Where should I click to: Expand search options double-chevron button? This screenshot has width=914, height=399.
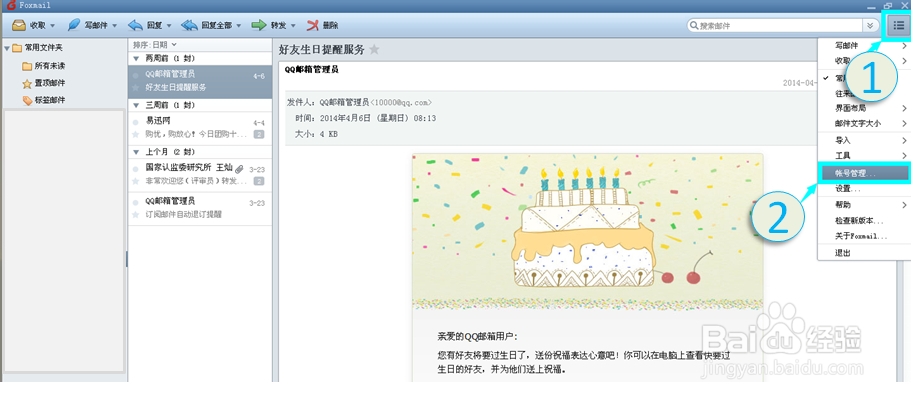870,26
